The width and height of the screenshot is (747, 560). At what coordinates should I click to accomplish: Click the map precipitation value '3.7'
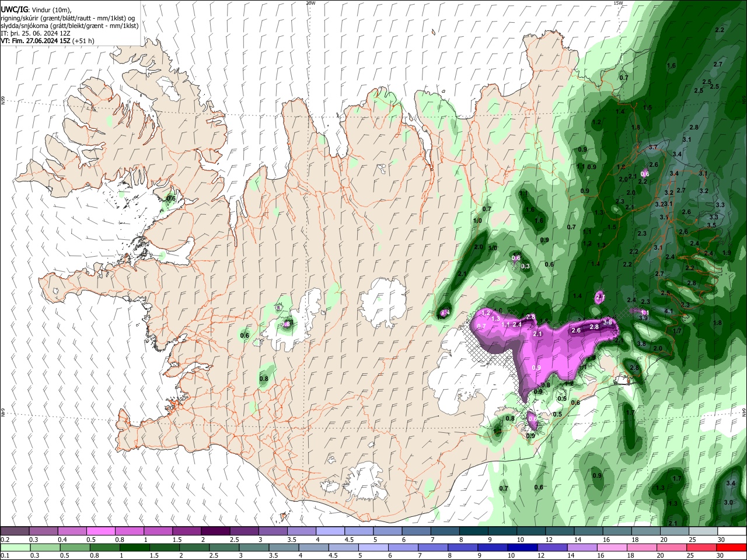click(653, 148)
